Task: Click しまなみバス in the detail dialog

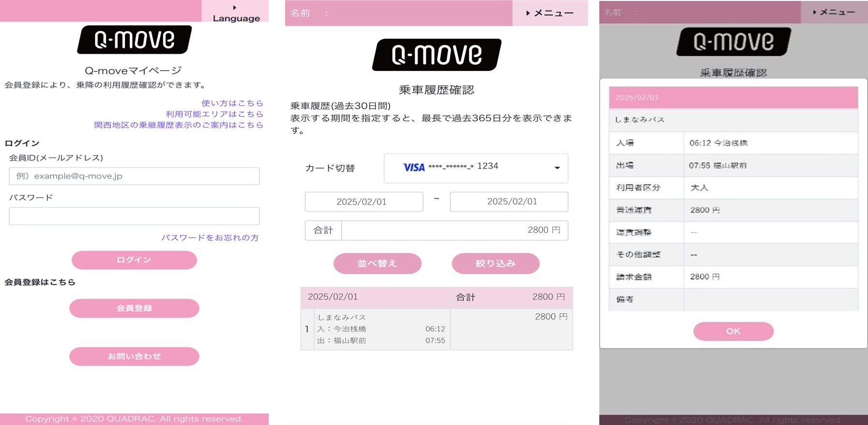Action: coord(640,120)
